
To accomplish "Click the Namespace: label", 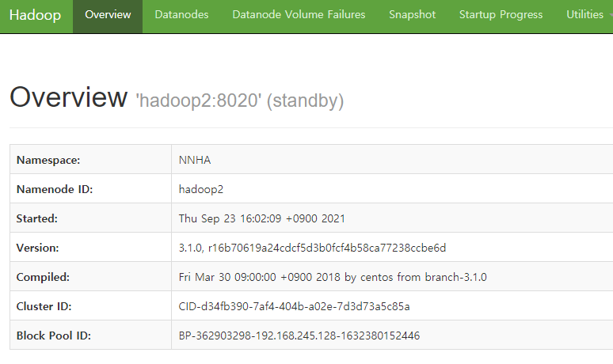I will (x=48, y=160).
